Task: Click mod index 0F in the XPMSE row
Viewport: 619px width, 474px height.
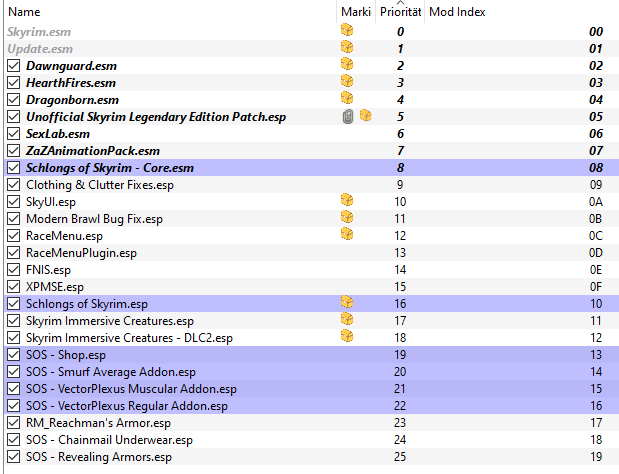Action: pos(596,287)
